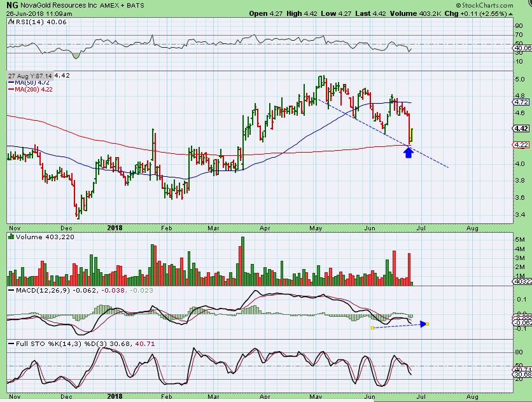
Task: Click the MA(50) blue legend marker
Action: click(x=11, y=83)
